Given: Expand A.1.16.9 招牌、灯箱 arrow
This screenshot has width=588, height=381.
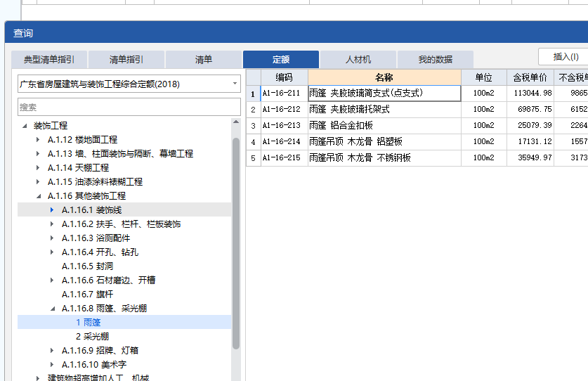Looking at the screenshot, I should (x=52, y=351).
